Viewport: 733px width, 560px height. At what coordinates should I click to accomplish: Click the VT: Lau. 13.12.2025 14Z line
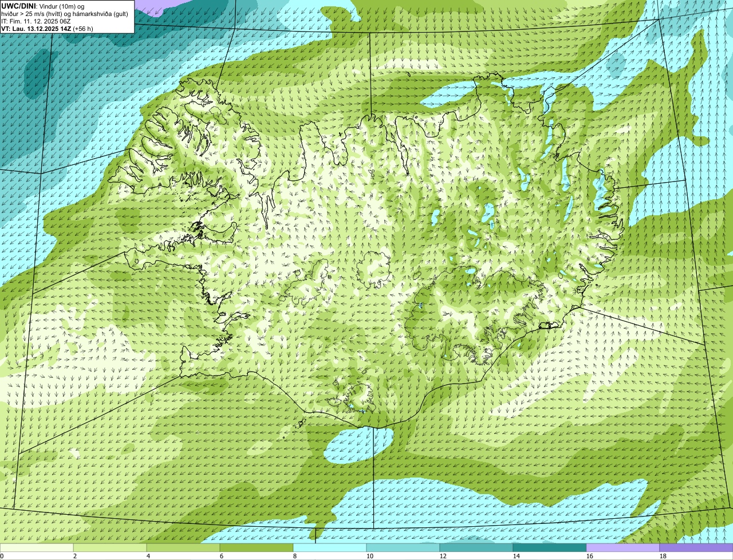(47, 28)
